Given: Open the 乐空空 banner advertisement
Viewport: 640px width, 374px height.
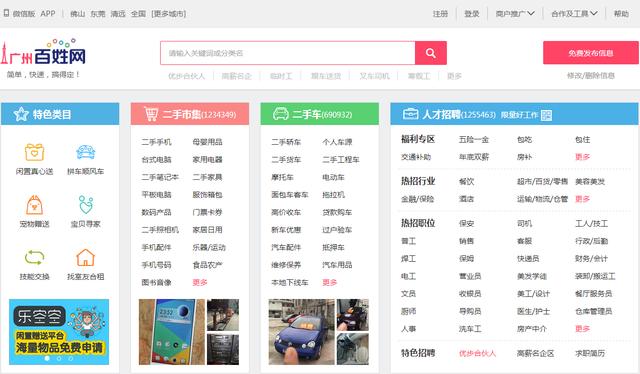Looking at the screenshot, I should click(x=59, y=332).
